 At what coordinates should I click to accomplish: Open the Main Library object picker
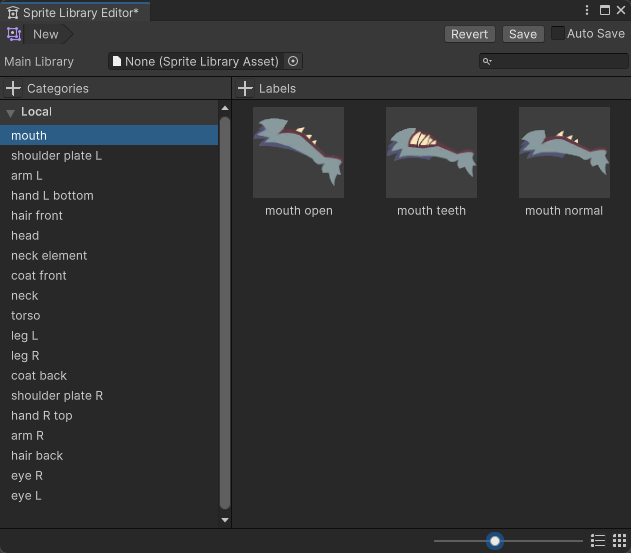[293, 61]
